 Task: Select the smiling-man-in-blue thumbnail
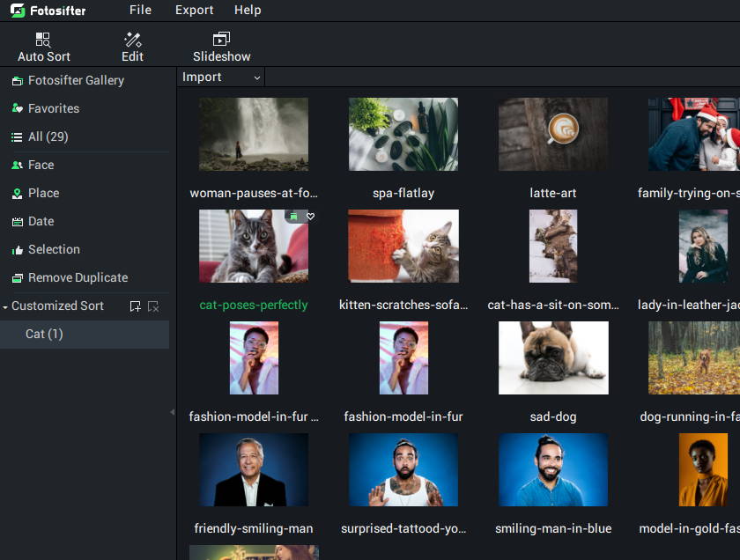tap(553, 470)
